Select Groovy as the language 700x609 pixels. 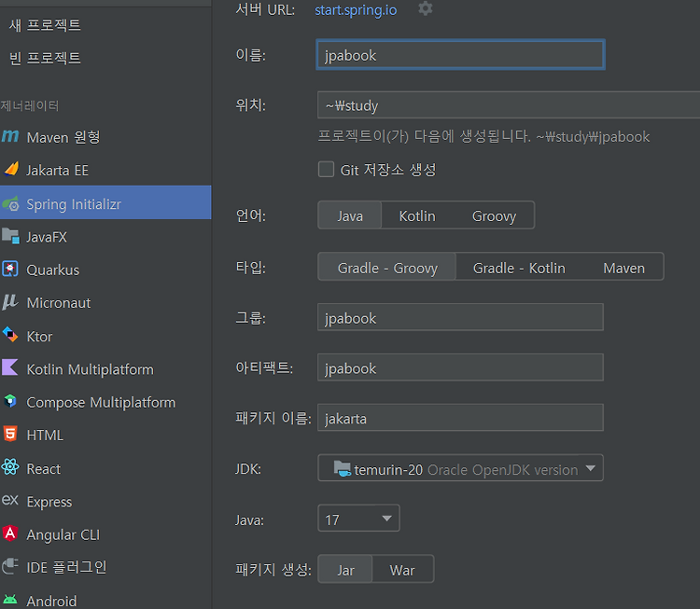pyautogui.click(x=494, y=216)
